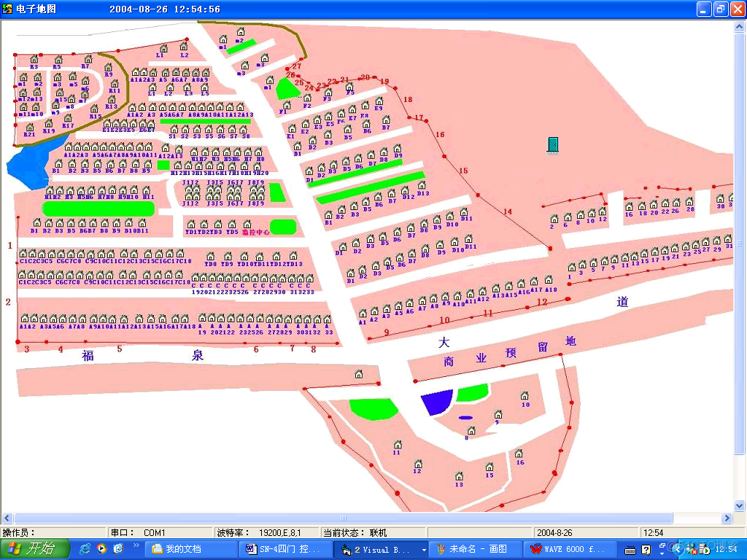Select house icon labeled R17
This screenshot has height=560, width=747.
click(x=68, y=118)
